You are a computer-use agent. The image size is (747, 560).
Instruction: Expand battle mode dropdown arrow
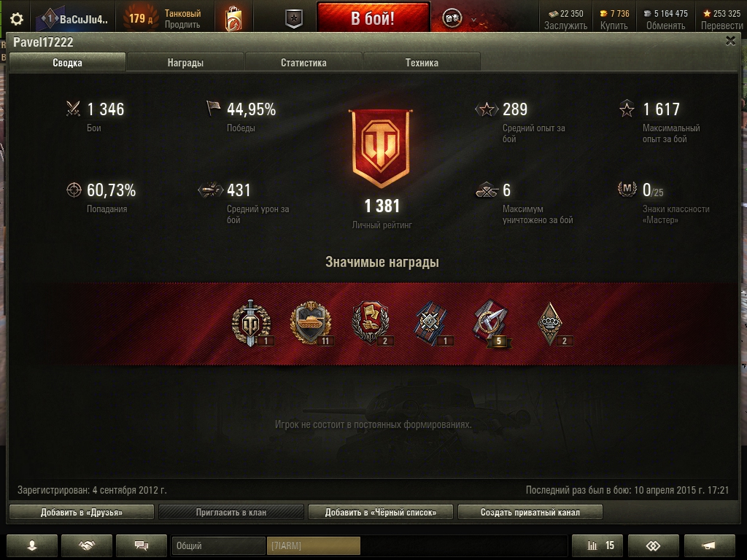tap(473, 20)
